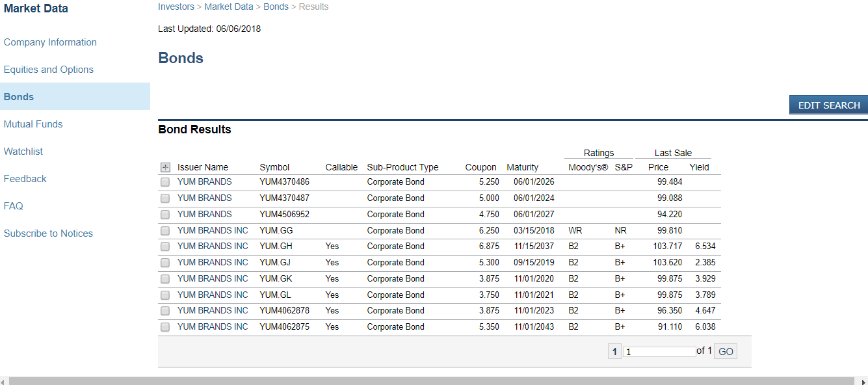Sort by the Issuer Name column header
Viewport: 868px width, 385px height.
(x=203, y=167)
